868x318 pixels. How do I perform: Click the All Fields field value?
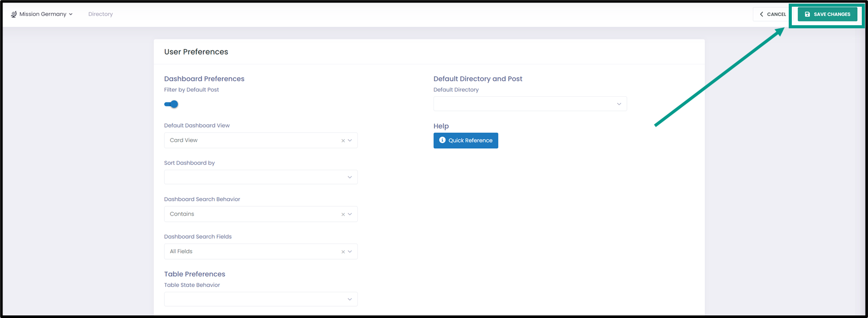coord(181,252)
